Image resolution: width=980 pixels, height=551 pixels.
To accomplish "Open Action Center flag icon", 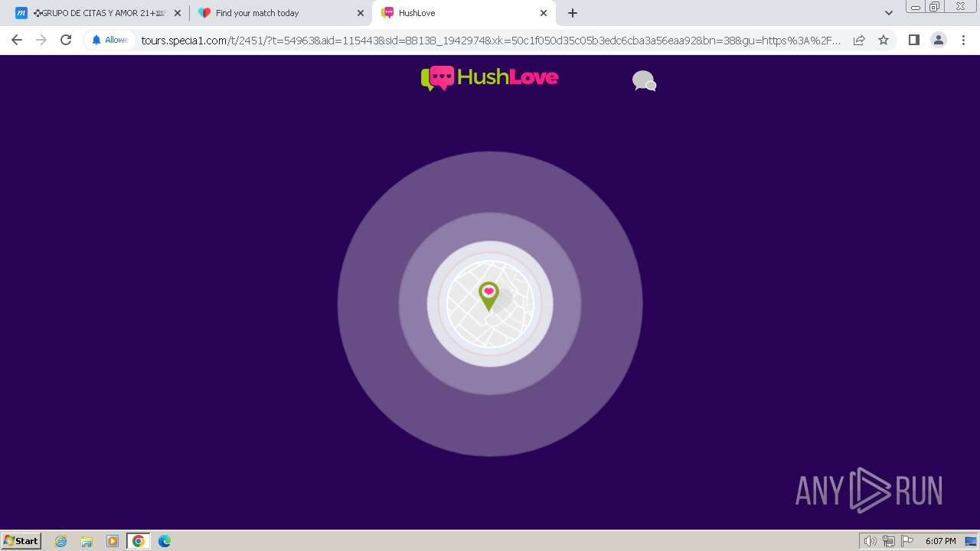I will pos(907,541).
